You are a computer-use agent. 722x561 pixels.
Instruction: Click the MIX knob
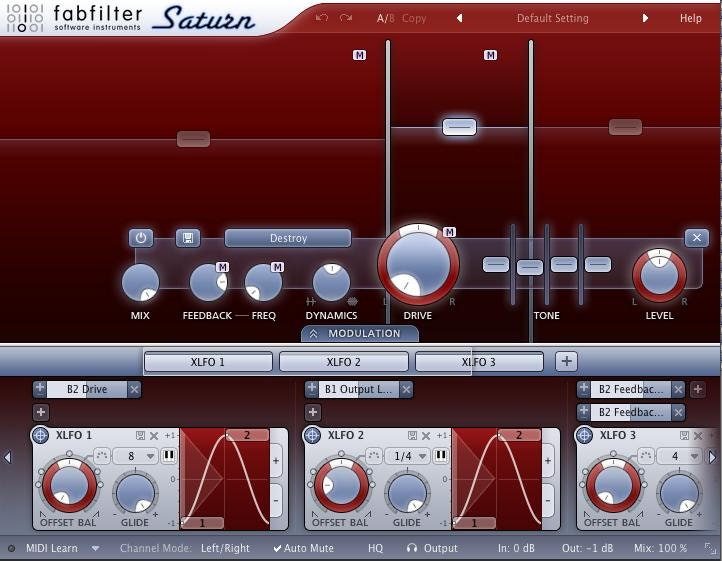pyautogui.click(x=140, y=282)
